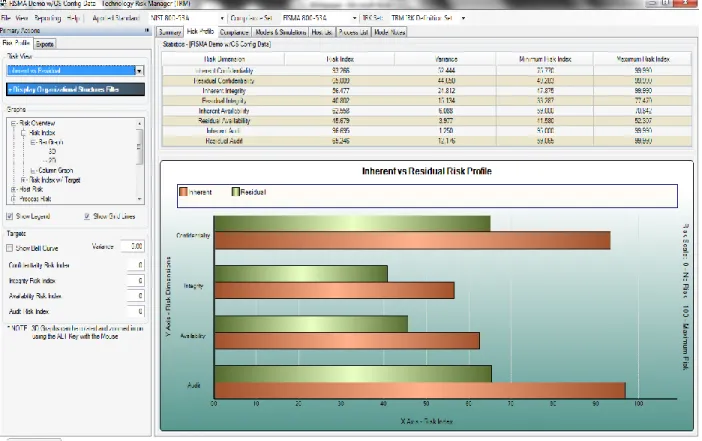The image size is (702, 441).
Task: Open the Help menu
Action: tap(73, 18)
